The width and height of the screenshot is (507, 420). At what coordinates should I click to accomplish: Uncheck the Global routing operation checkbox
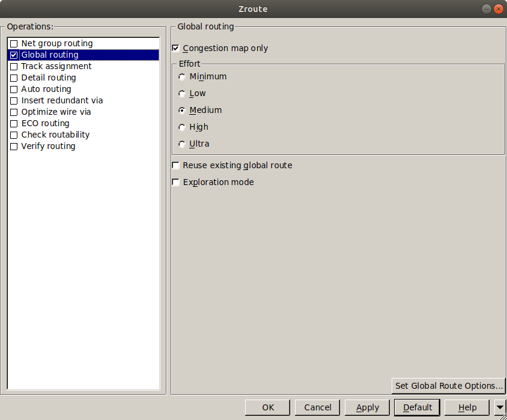click(x=14, y=55)
